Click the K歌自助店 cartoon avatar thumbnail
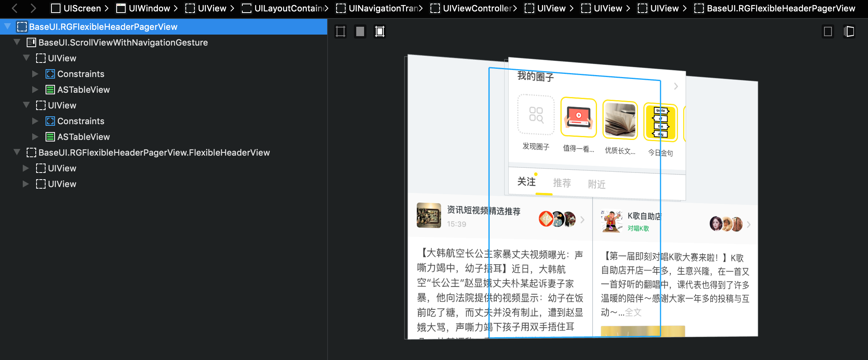 click(612, 221)
